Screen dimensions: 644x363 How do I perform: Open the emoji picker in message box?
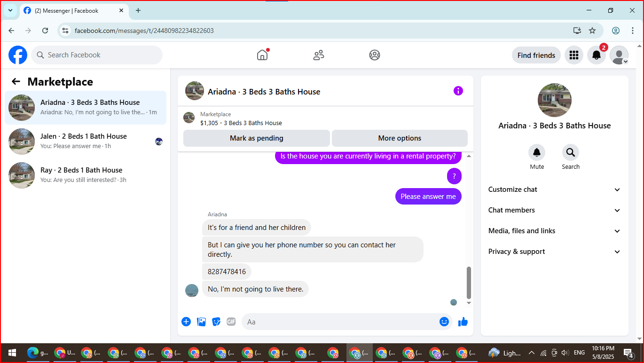pos(444,322)
